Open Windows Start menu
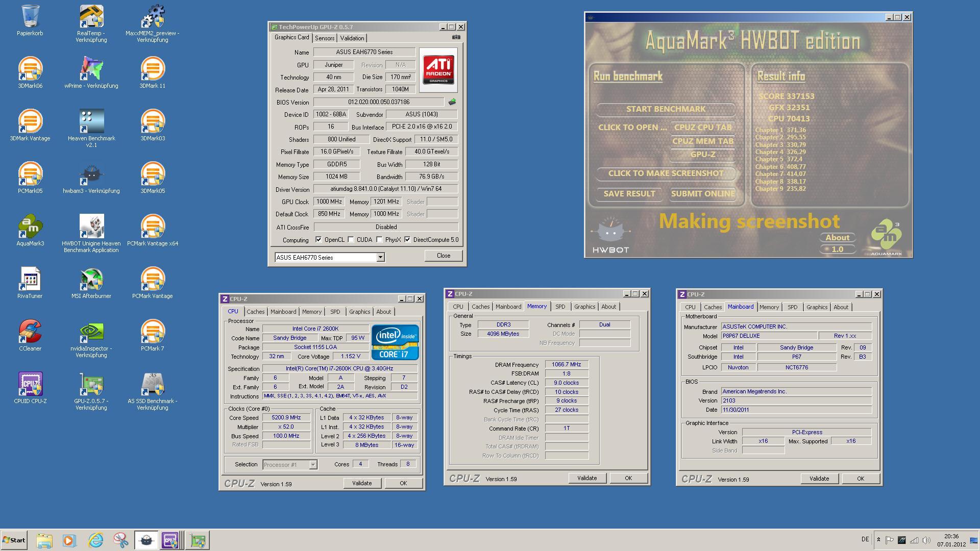This screenshot has width=980, height=551. pos(14,540)
